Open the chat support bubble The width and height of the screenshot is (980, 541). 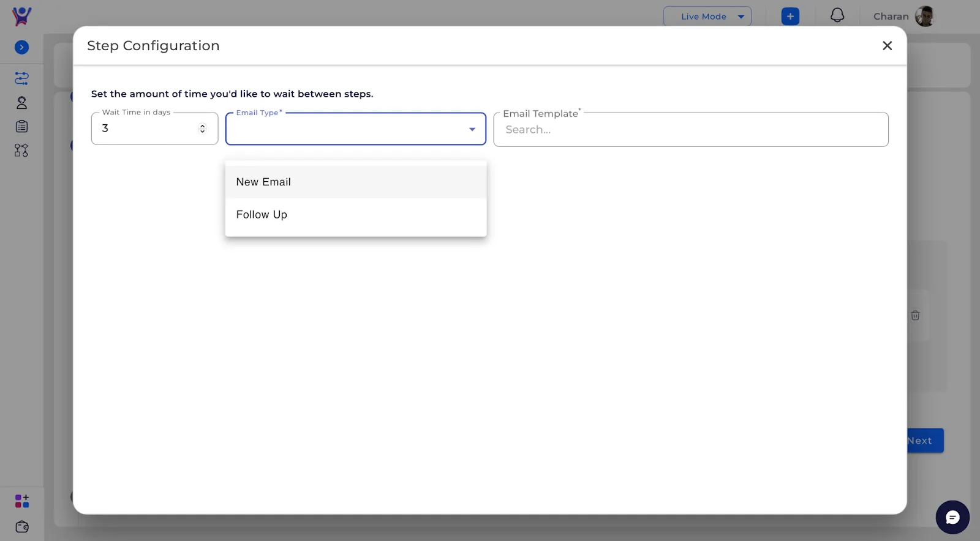coord(952,518)
